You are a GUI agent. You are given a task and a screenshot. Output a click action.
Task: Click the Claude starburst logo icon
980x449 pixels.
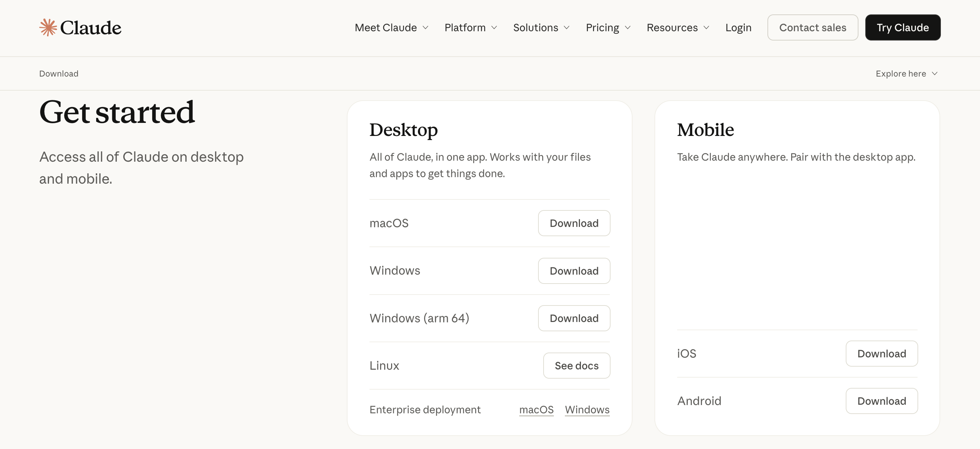[x=48, y=27]
